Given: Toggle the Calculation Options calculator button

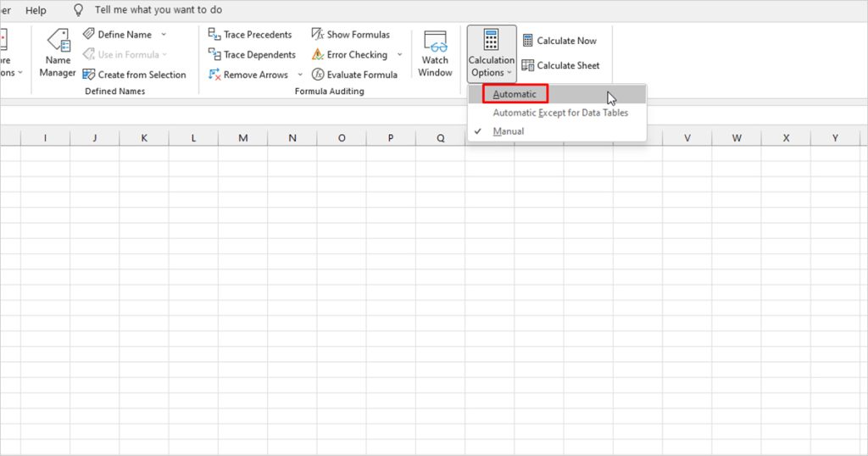Looking at the screenshot, I should point(491,53).
